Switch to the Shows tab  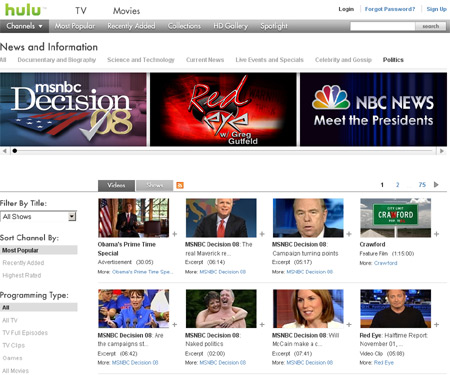155,185
